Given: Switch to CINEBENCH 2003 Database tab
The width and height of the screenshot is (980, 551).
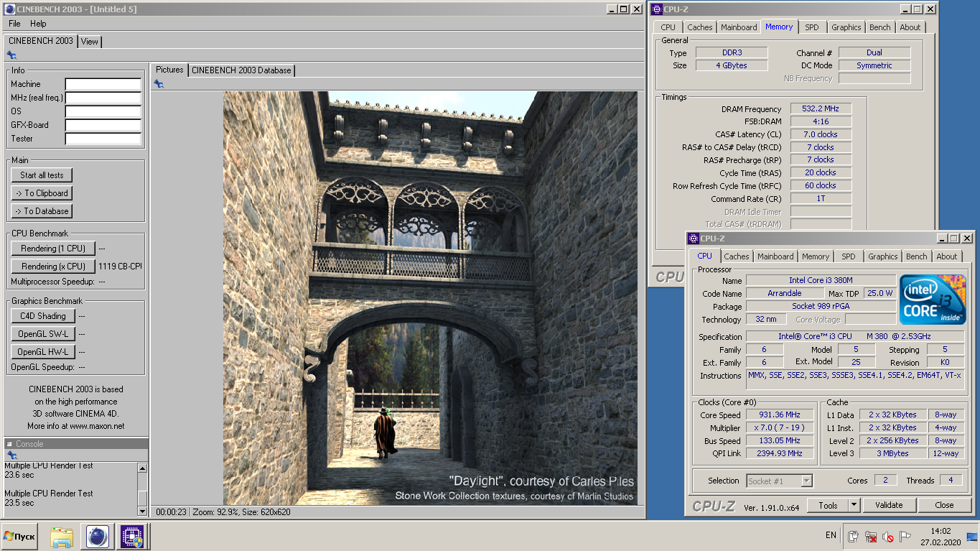Looking at the screenshot, I should [x=241, y=70].
